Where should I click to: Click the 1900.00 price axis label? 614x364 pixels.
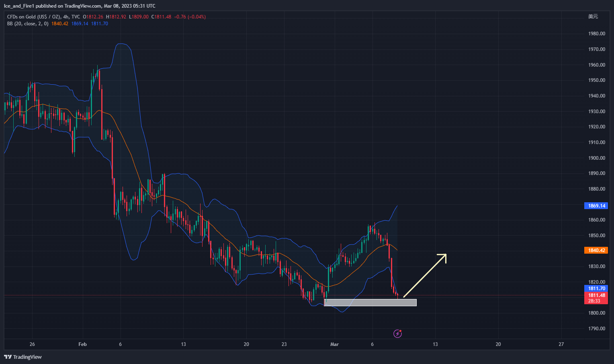pyautogui.click(x=597, y=158)
